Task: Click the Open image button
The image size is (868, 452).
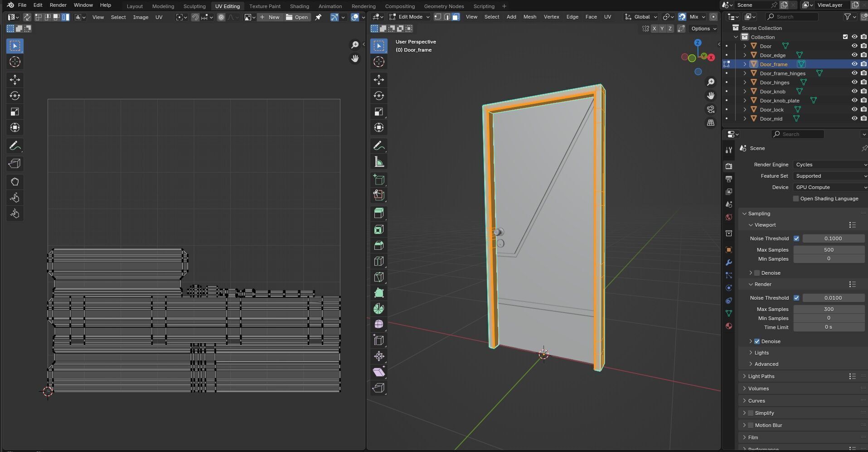Action: coord(297,17)
